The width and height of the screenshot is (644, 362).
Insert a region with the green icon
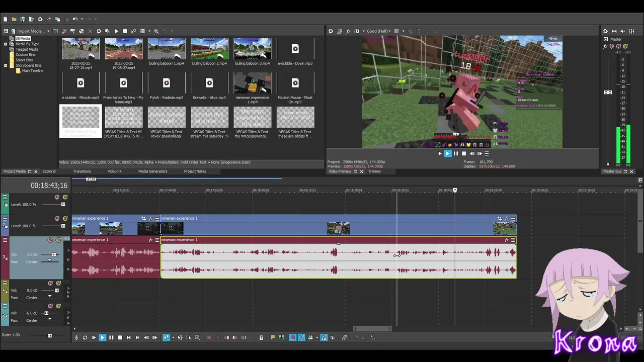click(x=281, y=337)
